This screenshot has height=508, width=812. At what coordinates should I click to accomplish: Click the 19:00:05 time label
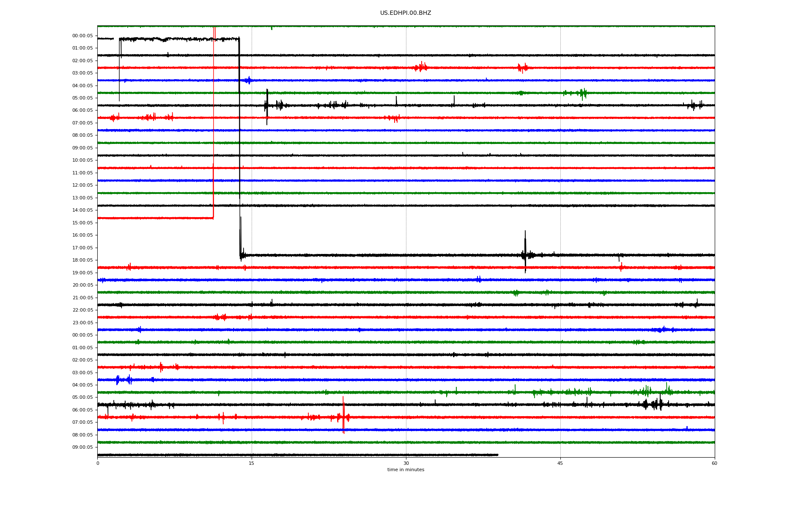(82, 273)
